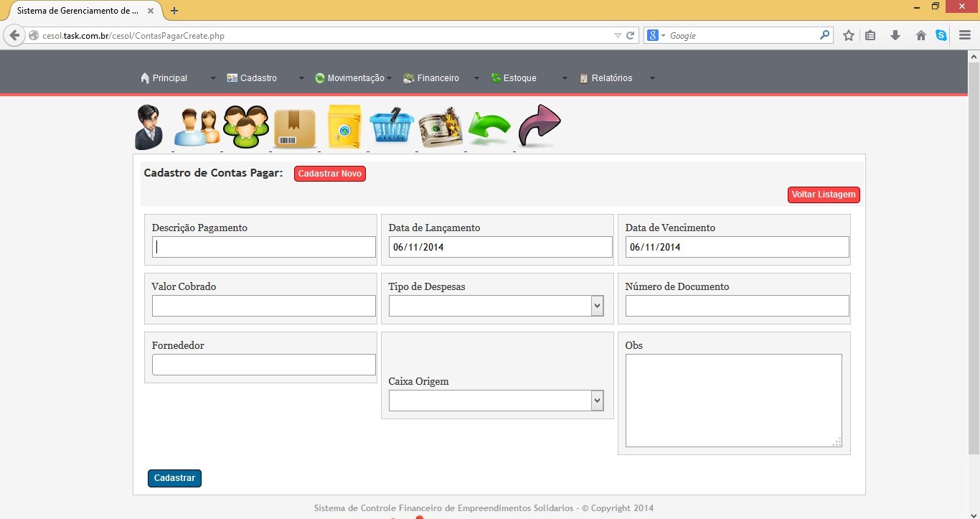Viewport: 980px width, 519px height.
Task: Click the businessman in suit icon
Action: (149, 127)
